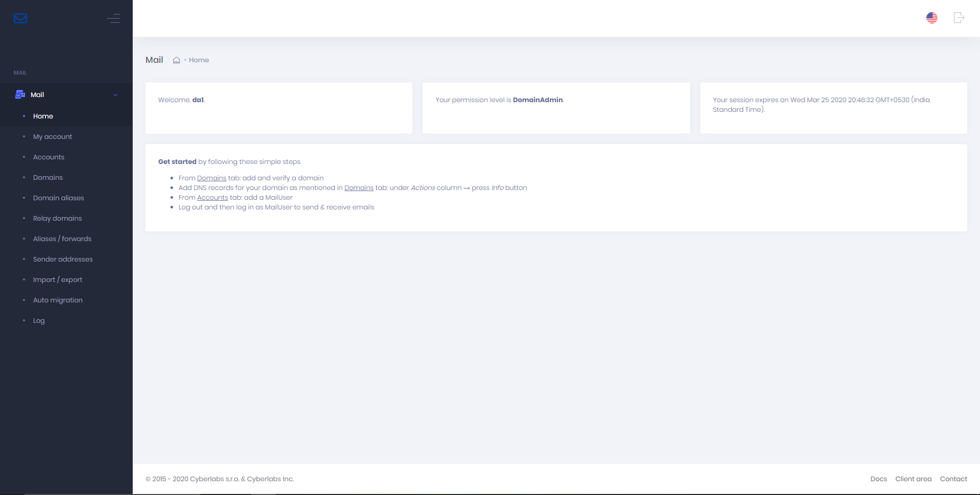The height and width of the screenshot is (495, 980).
Task: Follow the Domains link in DNS records step
Action: click(359, 187)
